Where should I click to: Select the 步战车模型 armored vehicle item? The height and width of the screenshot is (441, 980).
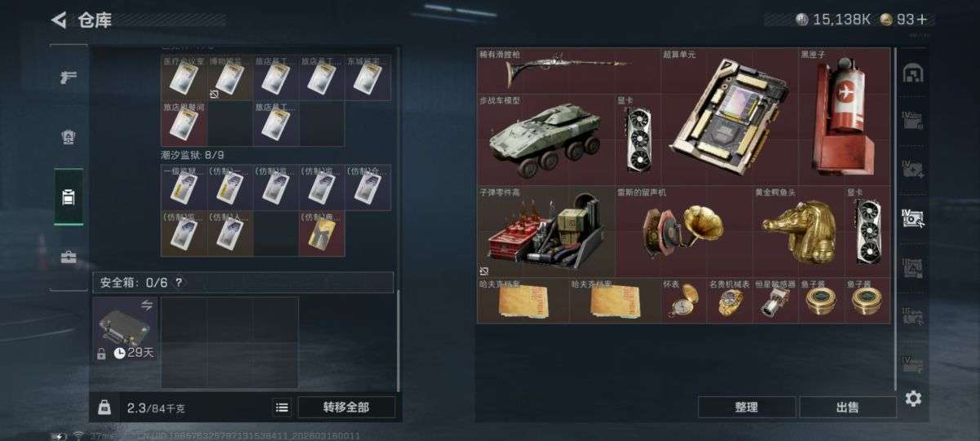546,140
